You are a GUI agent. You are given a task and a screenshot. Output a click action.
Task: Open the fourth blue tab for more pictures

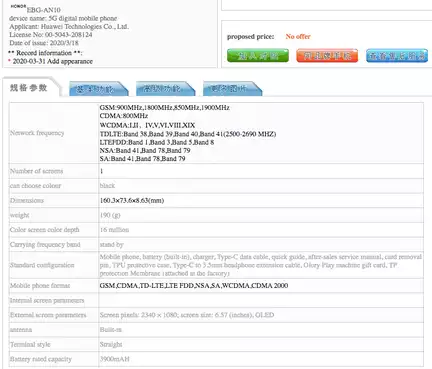click(232, 89)
